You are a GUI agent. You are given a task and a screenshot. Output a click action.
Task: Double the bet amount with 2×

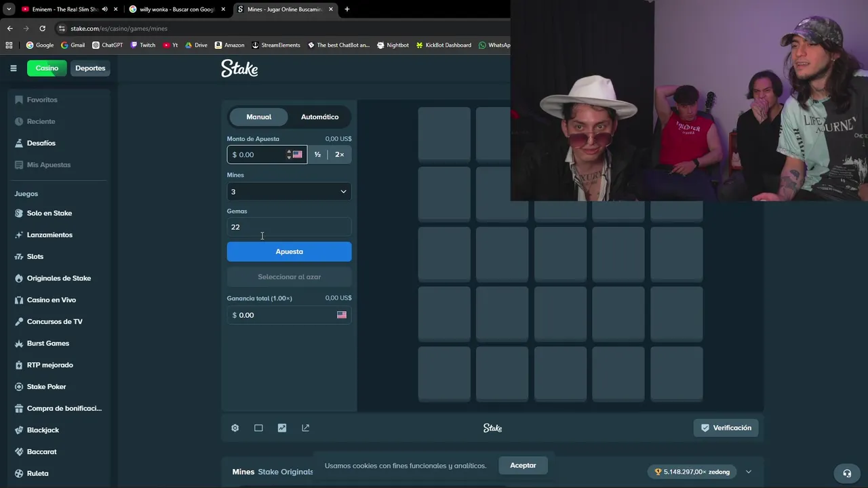tap(339, 155)
